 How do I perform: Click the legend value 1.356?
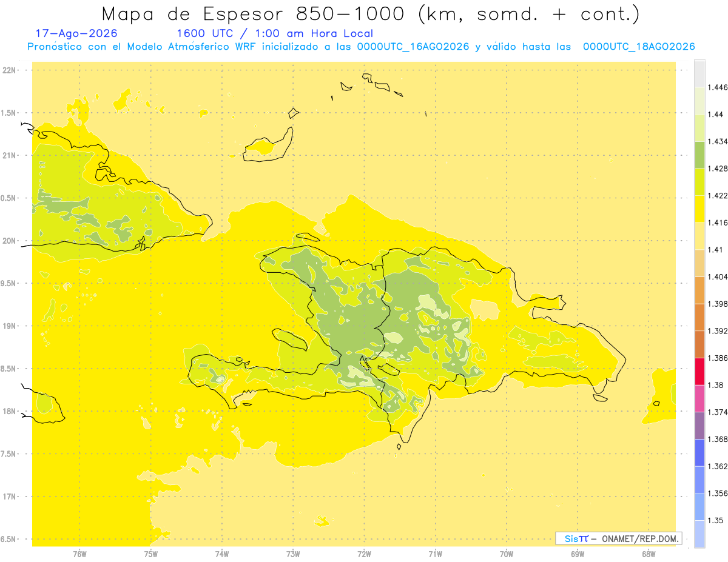point(718,493)
